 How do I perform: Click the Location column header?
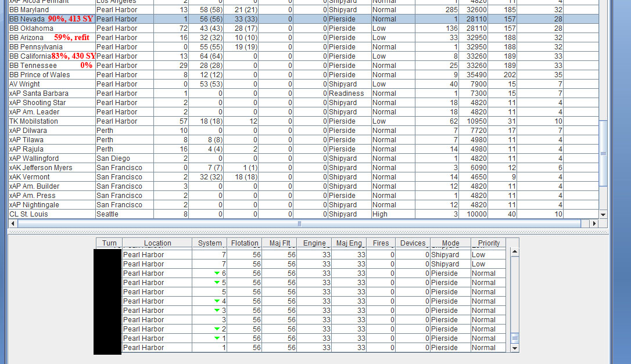pos(157,243)
